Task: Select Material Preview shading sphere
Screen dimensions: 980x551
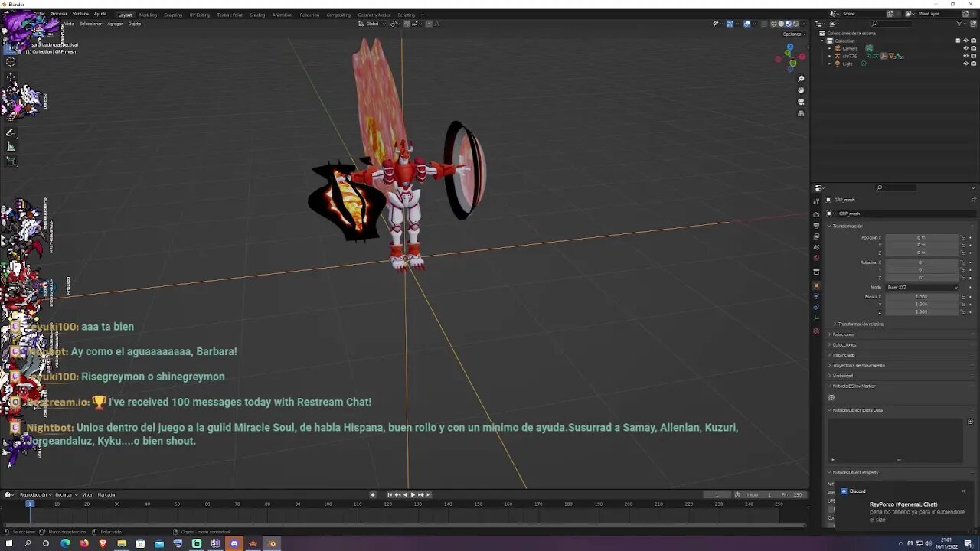Action: coord(788,24)
